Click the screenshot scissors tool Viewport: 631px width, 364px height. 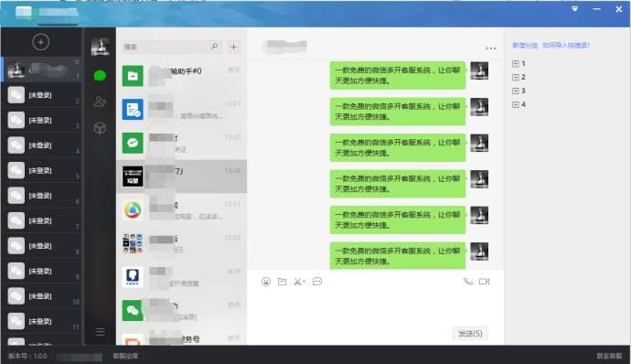coord(299,282)
